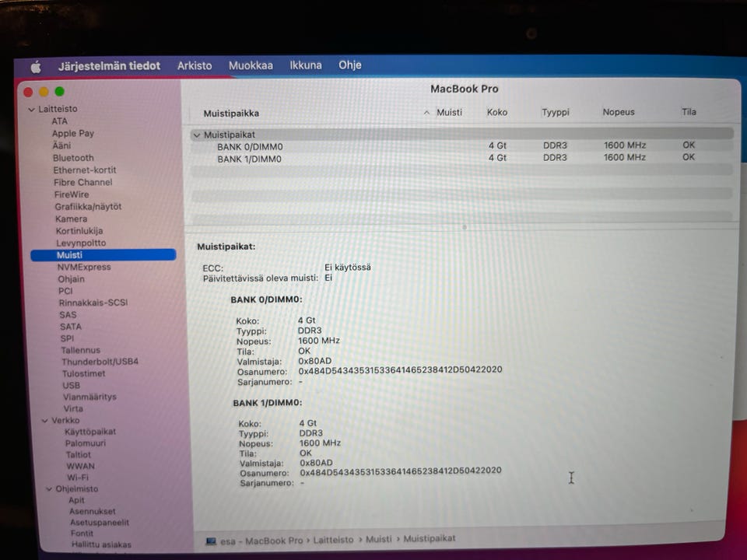Viewport: 747px width, 560px height.
Task: Select USB in sidebar
Action: 71,386
